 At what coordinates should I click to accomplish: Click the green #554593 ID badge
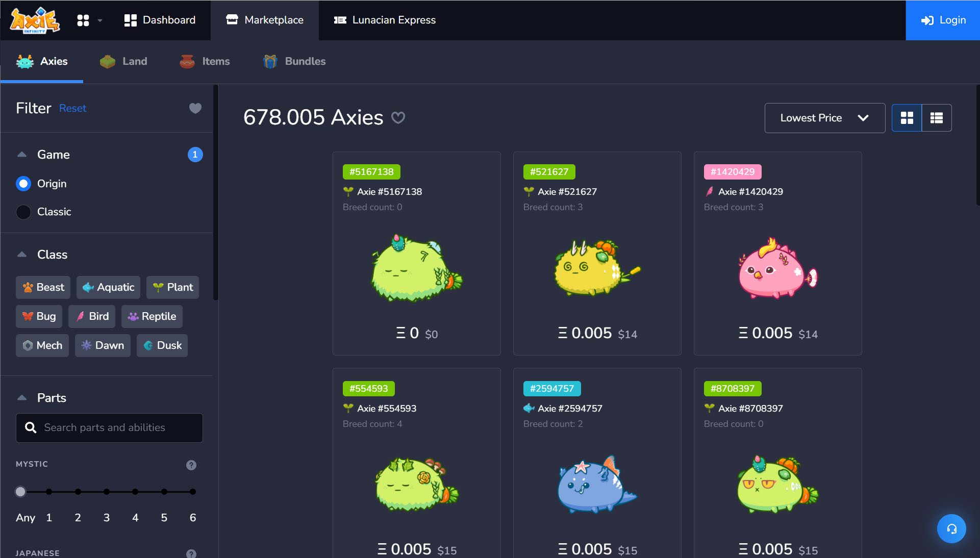click(368, 389)
